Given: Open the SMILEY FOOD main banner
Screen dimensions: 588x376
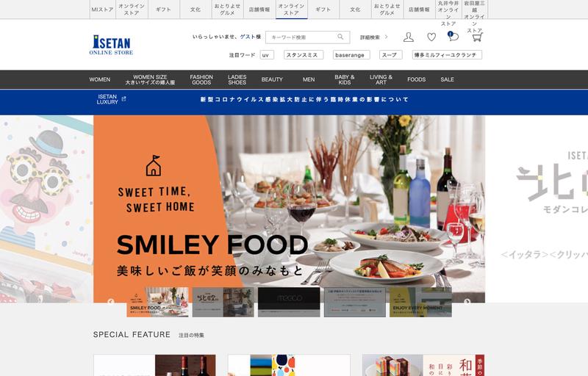Looking at the screenshot, I should (289, 209).
